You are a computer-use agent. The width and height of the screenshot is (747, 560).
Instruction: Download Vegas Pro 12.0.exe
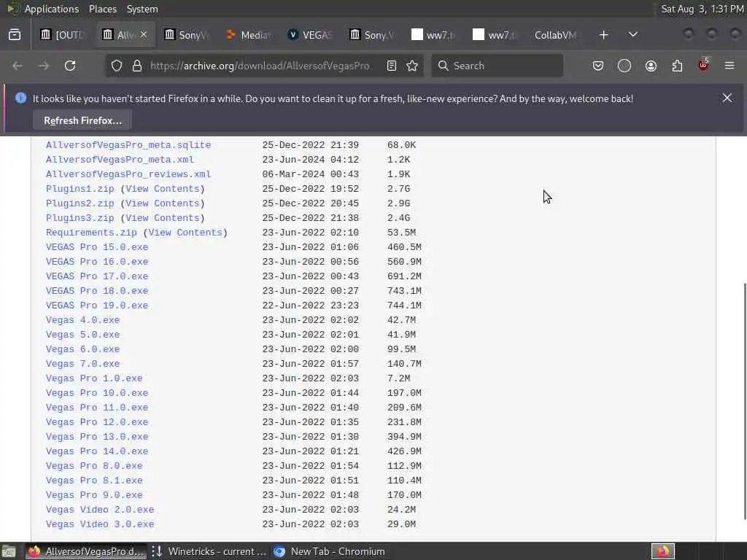97,422
